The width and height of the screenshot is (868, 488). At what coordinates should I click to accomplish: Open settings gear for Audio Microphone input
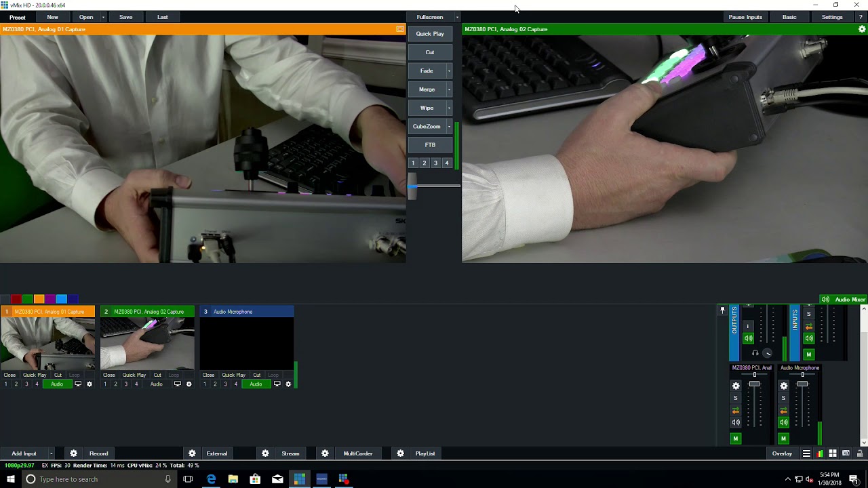point(288,384)
